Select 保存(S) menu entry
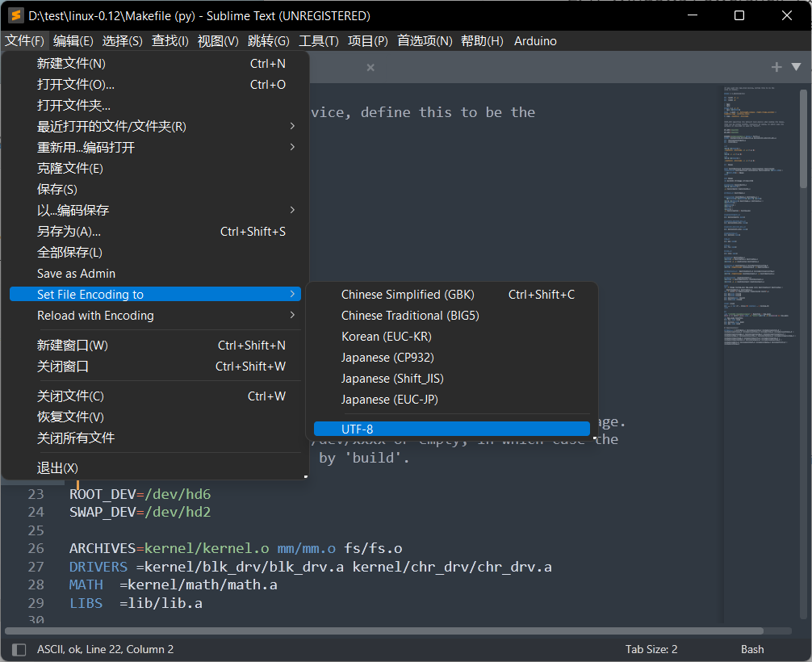The image size is (812, 662). [155, 189]
